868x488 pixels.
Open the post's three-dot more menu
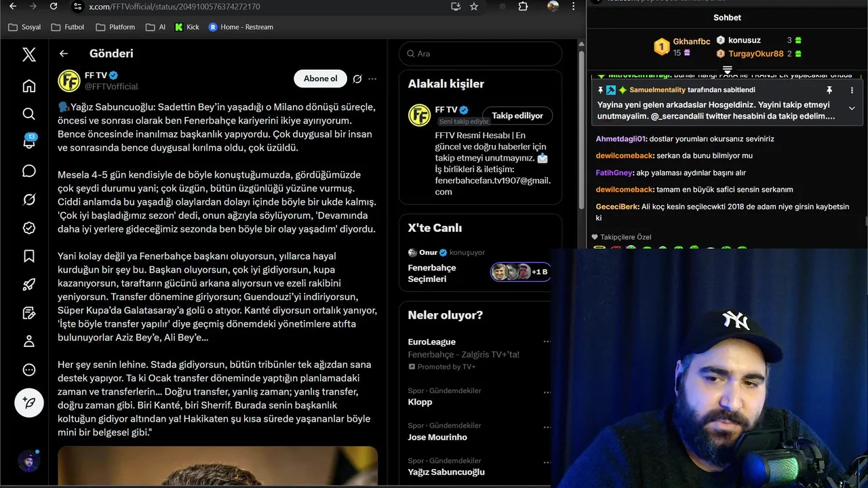coord(372,79)
